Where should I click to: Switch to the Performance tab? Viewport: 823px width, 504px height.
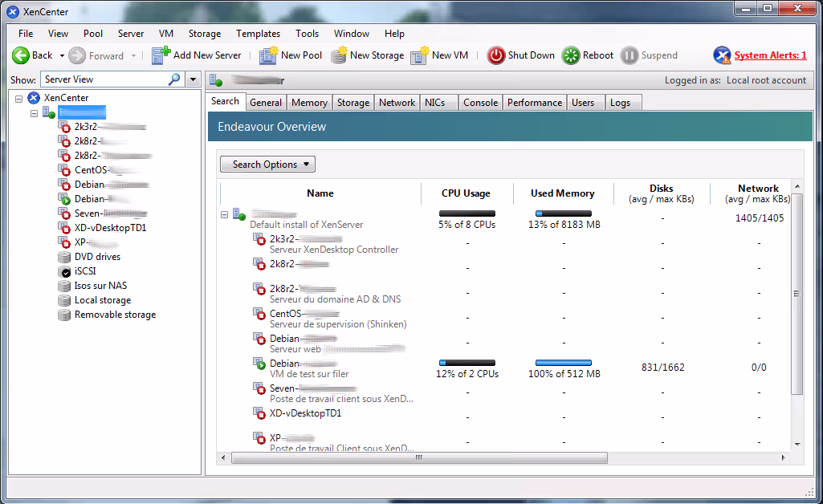coord(535,103)
